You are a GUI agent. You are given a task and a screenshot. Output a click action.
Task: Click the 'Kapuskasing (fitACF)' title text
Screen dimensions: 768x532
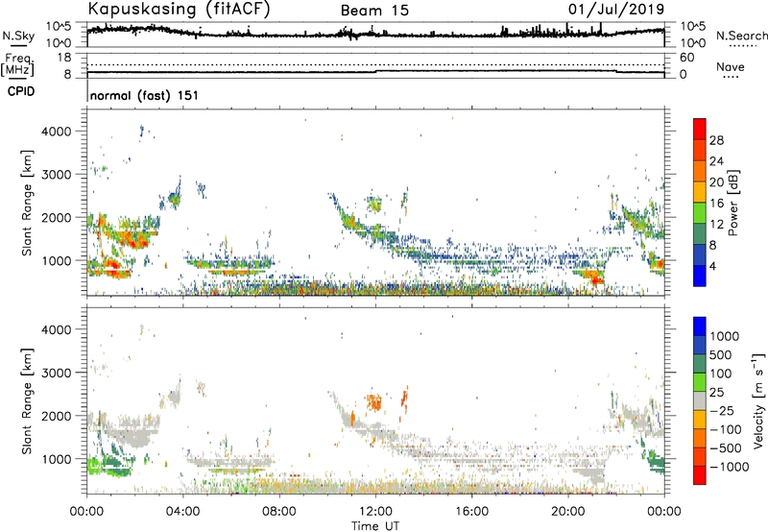coord(179,9)
